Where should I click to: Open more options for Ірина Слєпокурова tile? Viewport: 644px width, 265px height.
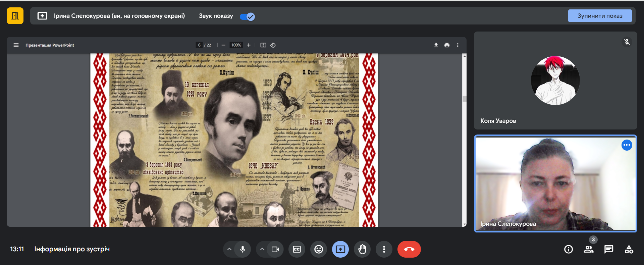click(x=627, y=145)
